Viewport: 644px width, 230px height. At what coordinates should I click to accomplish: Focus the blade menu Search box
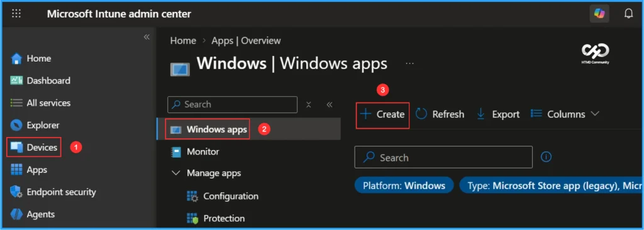[233, 104]
